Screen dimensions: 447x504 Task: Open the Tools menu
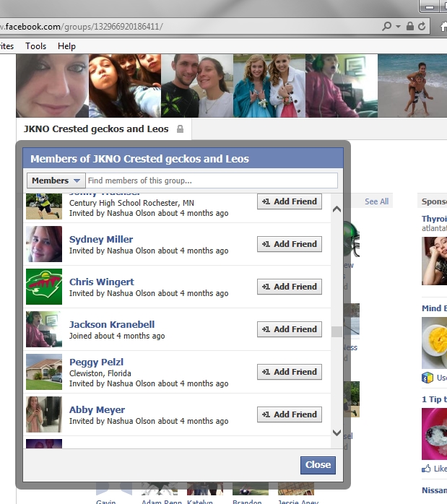tap(35, 46)
